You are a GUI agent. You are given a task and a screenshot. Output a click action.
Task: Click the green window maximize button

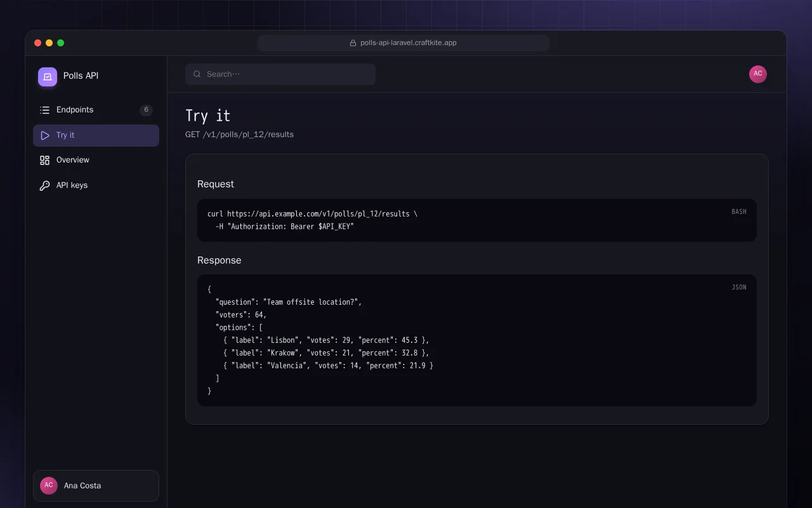click(61, 43)
